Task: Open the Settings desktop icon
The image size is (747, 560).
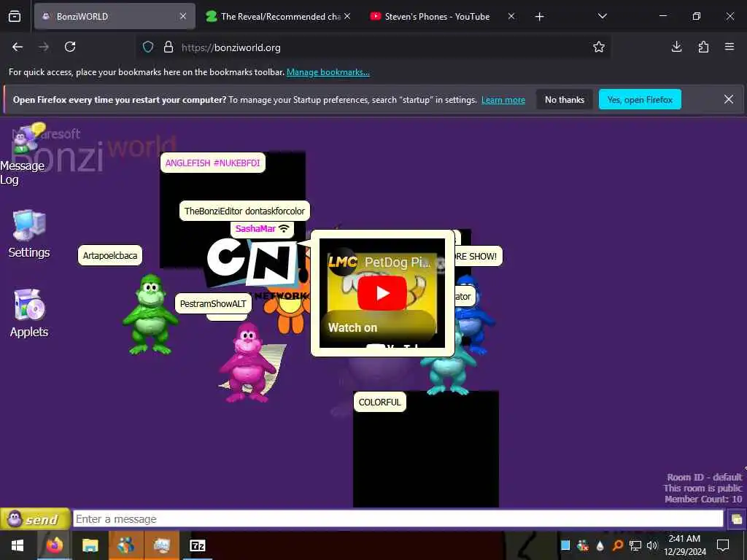Action: click(x=29, y=234)
